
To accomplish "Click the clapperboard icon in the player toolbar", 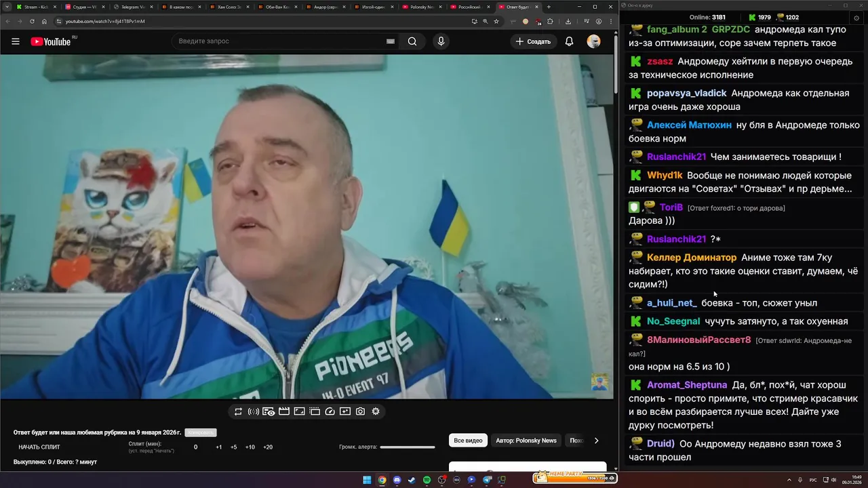I will 284,411.
